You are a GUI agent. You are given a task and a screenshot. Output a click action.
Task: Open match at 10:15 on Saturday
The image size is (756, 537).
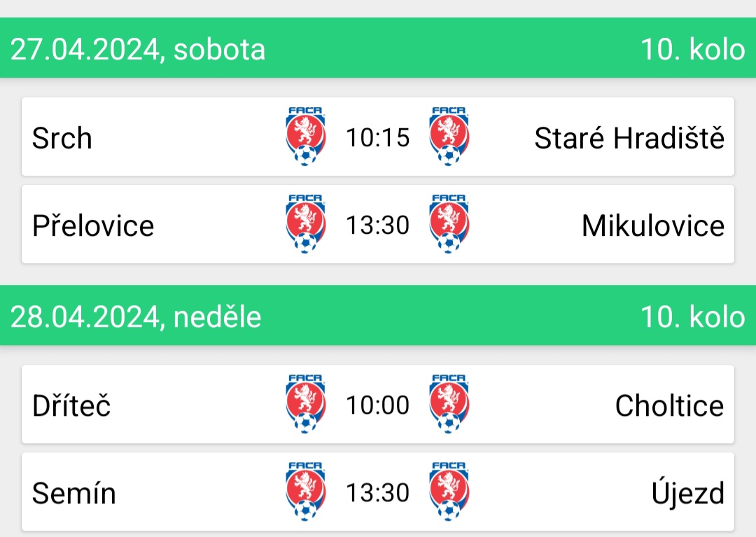tap(378, 137)
